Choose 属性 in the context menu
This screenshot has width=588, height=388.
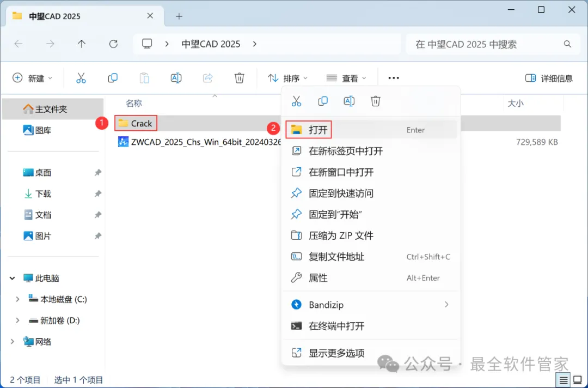click(371, 278)
